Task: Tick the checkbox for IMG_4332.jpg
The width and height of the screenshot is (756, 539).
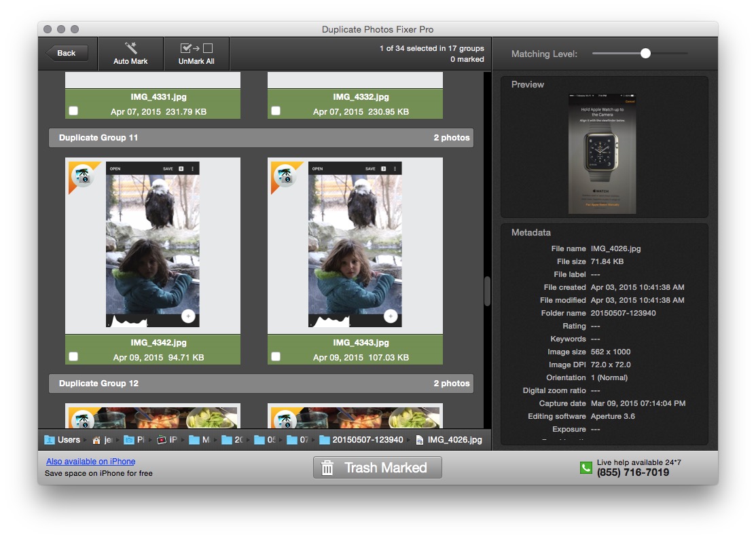Action: [276, 111]
